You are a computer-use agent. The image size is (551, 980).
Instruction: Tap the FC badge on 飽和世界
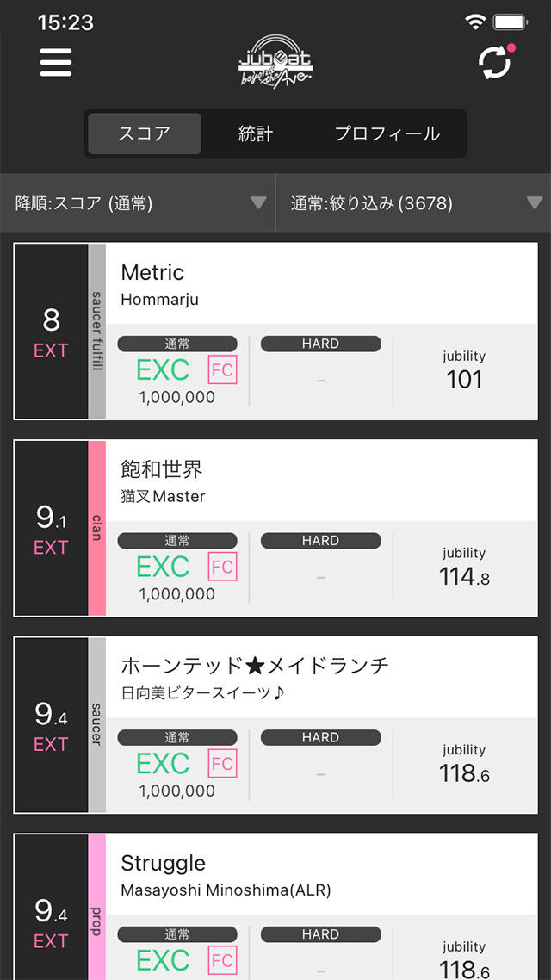[x=222, y=567]
